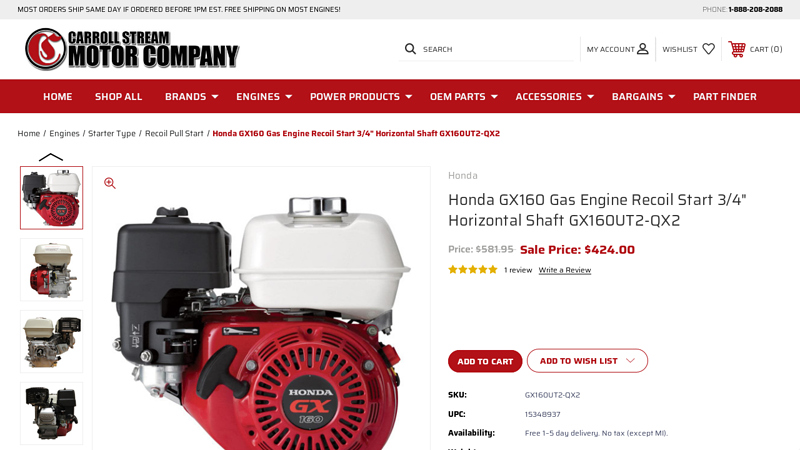Screen dimensions: 800x450
Task: Open the Add to Wish List dropdown
Action: click(587, 361)
